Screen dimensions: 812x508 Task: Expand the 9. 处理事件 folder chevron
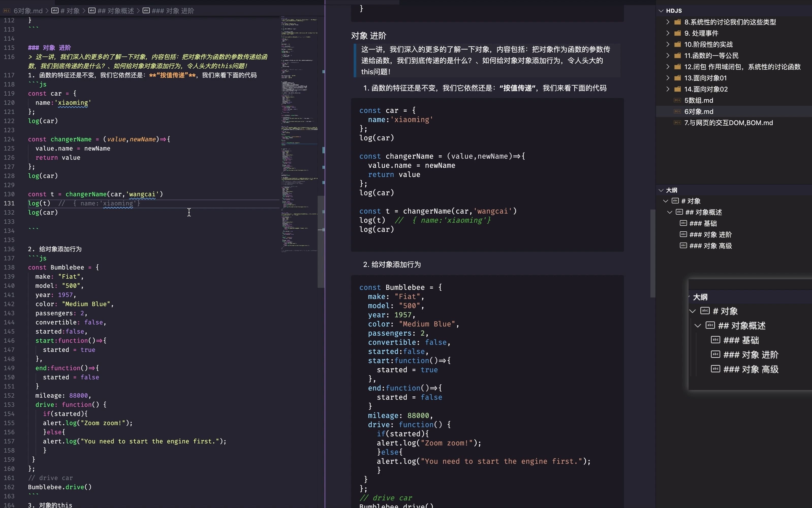click(668, 33)
